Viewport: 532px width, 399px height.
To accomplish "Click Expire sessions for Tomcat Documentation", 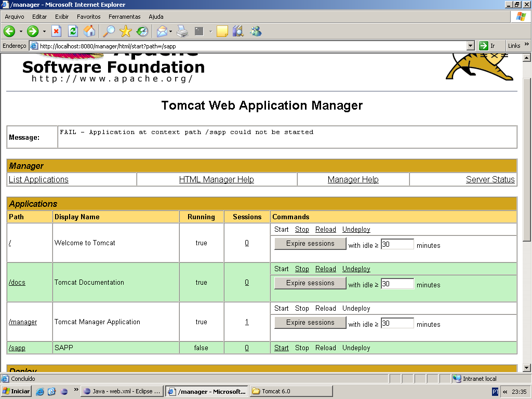I will click(310, 283).
